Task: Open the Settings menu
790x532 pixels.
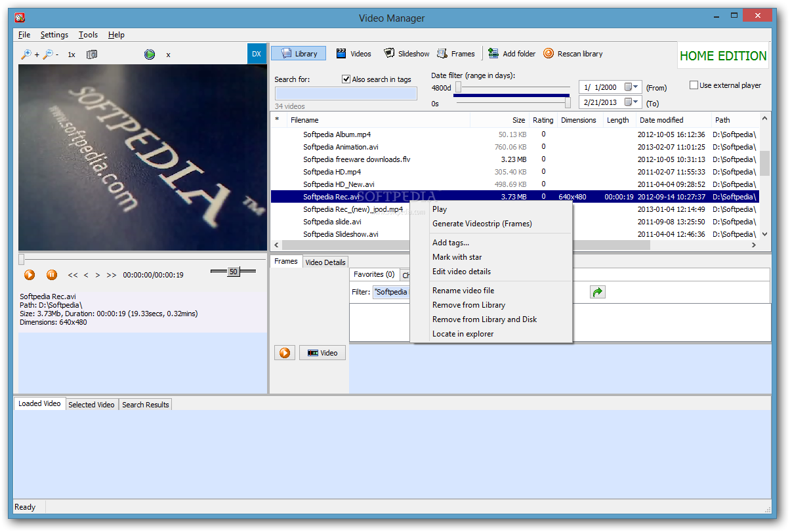Action: [54, 35]
